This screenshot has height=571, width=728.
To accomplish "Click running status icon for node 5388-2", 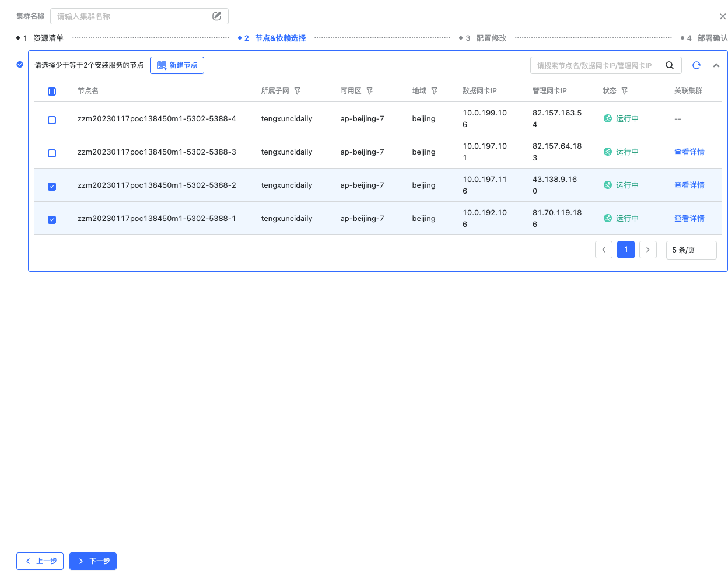I will (608, 185).
